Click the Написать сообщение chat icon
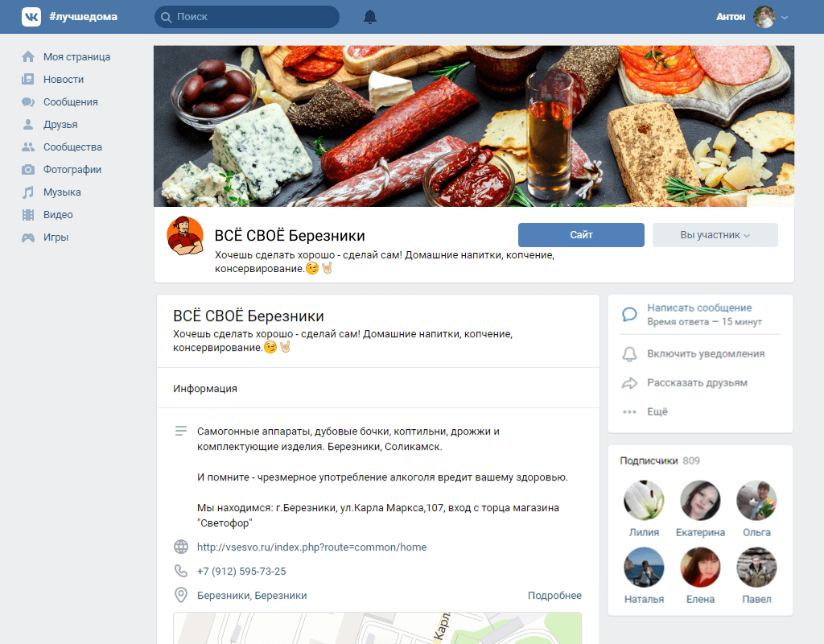The height and width of the screenshot is (644, 824). (629, 314)
